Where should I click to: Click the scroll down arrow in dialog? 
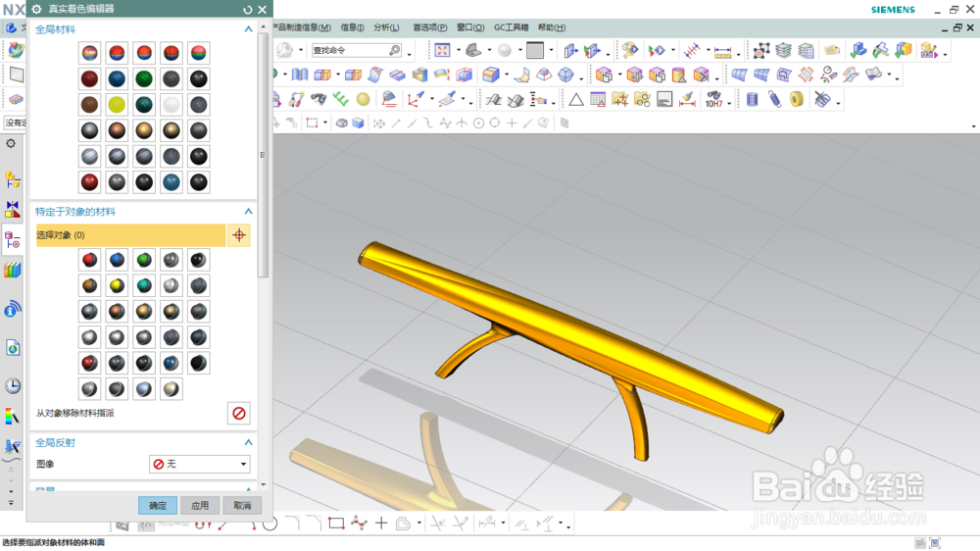pos(263,484)
